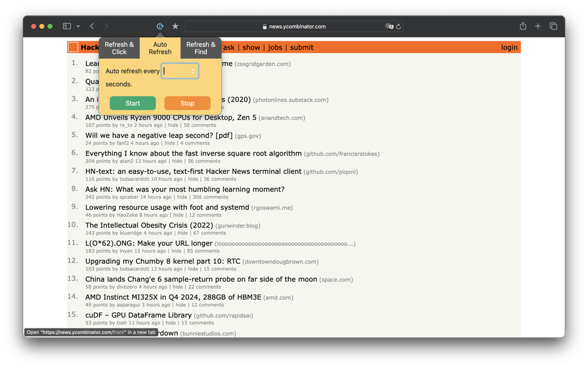Open 50 comments on Ryzen story
588x368 pixels.
click(200, 125)
